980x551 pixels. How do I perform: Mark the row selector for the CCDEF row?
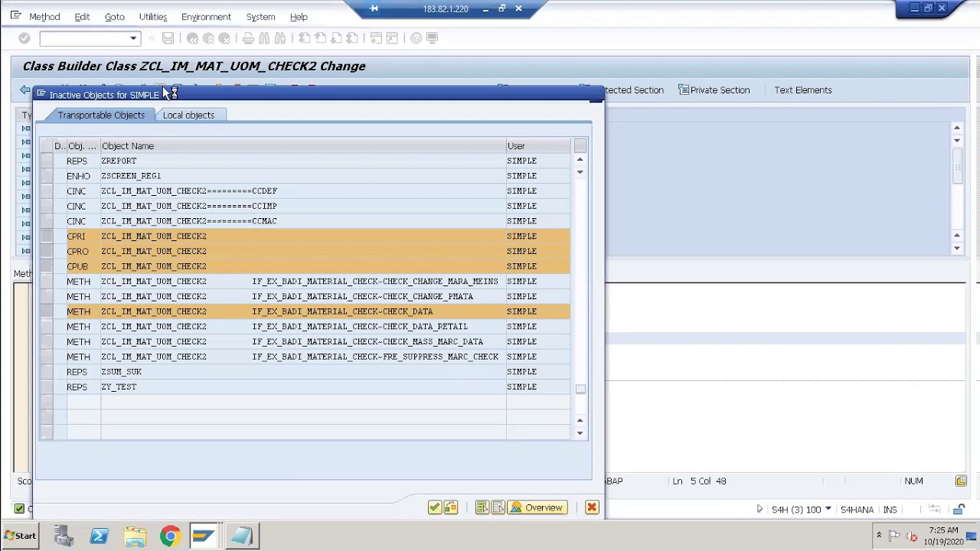(x=47, y=191)
